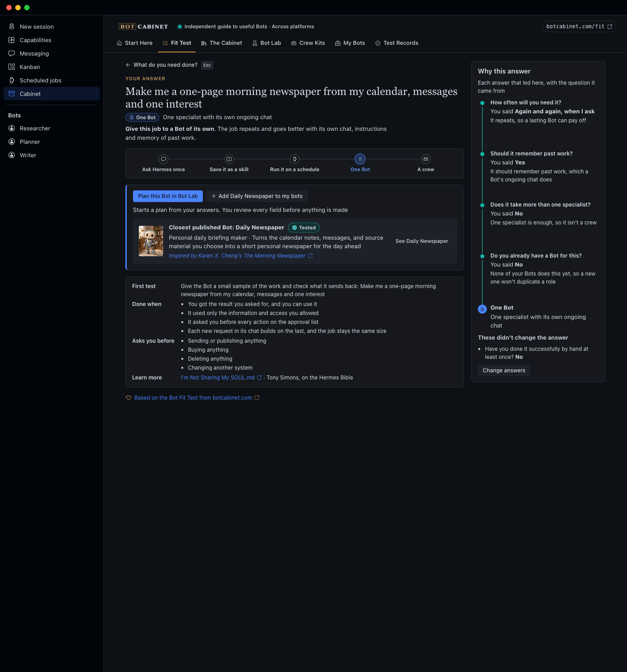This screenshot has width=627, height=672.
Task: Click Do you already have a Bot for this?
Action: pos(536,256)
